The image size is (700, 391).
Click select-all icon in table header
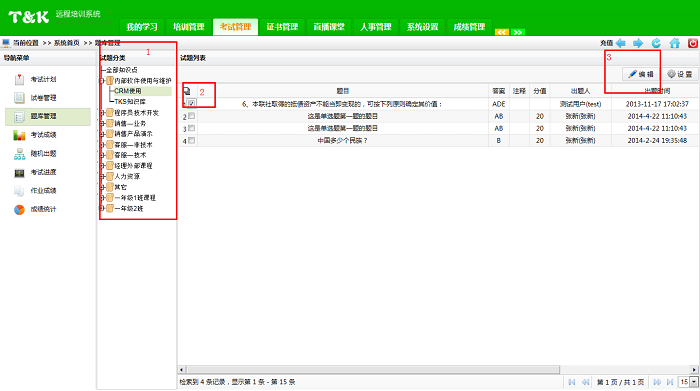pos(187,91)
